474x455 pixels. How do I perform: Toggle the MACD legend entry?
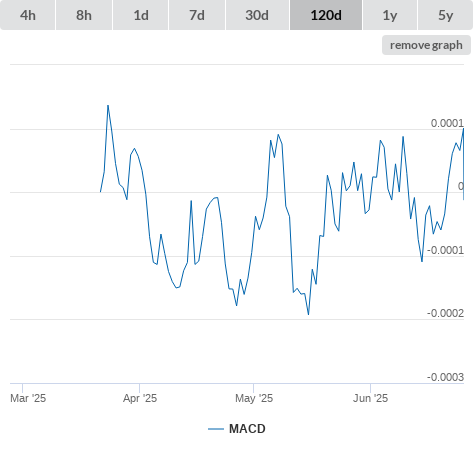click(x=237, y=429)
